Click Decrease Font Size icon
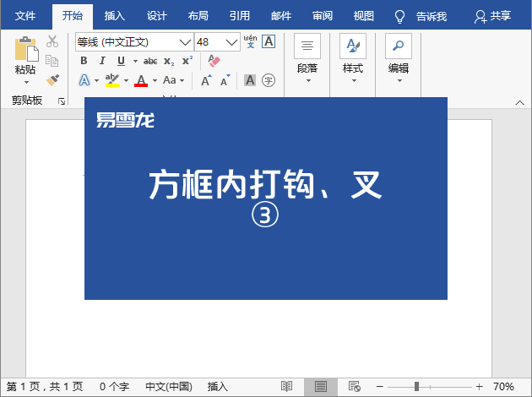The width and height of the screenshot is (532, 397). [225, 80]
